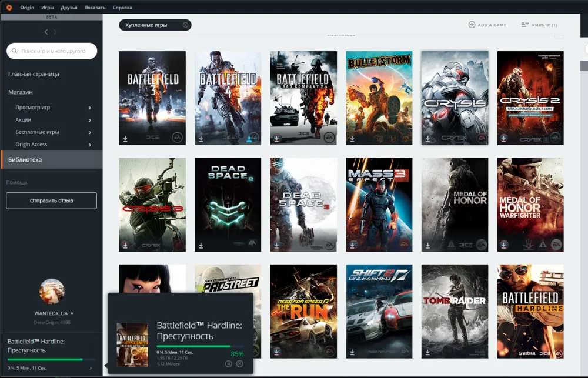
Task: Open the Магазин section
Action: coord(21,92)
